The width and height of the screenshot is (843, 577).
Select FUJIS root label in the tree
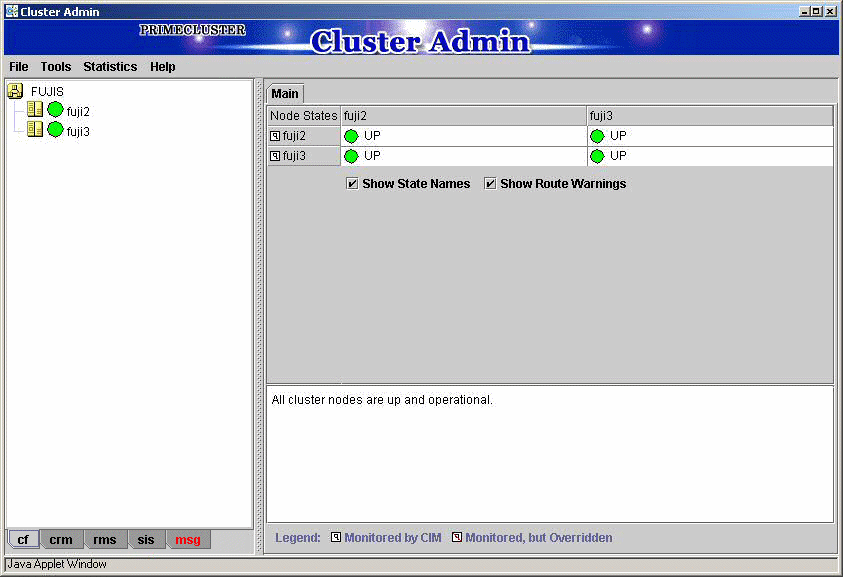[47, 91]
